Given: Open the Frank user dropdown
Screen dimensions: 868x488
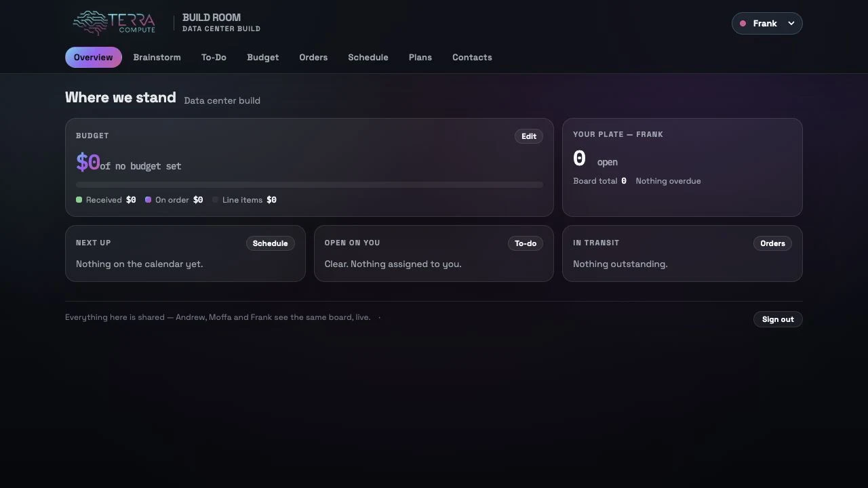Looking at the screenshot, I should (767, 23).
